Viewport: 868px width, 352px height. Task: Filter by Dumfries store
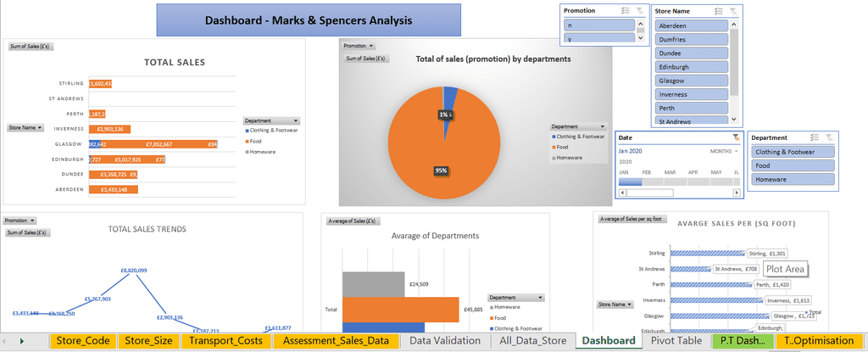(x=691, y=39)
